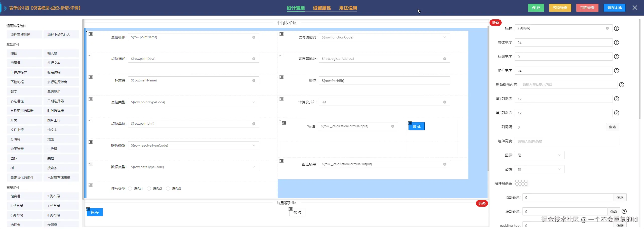Click the drag handle beside 验证结果 field
The height and width of the screenshot is (229, 644).
(281, 161)
